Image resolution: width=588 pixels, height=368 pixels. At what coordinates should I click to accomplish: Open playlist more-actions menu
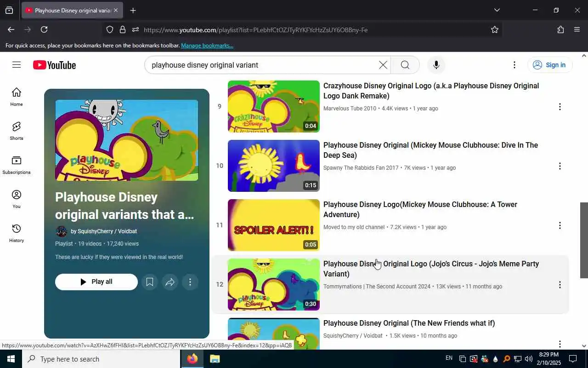pos(190,282)
